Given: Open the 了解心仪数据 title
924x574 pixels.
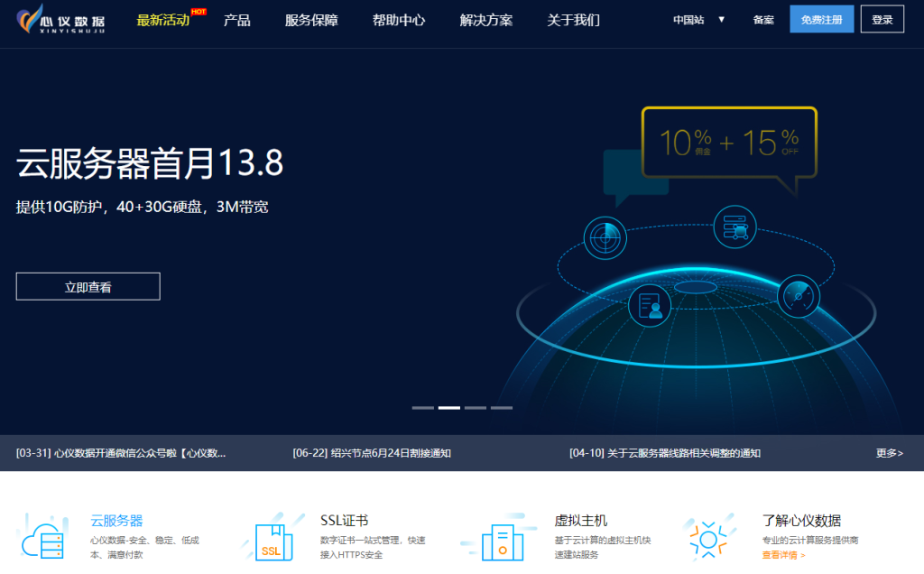Looking at the screenshot, I should (x=801, y=521).
